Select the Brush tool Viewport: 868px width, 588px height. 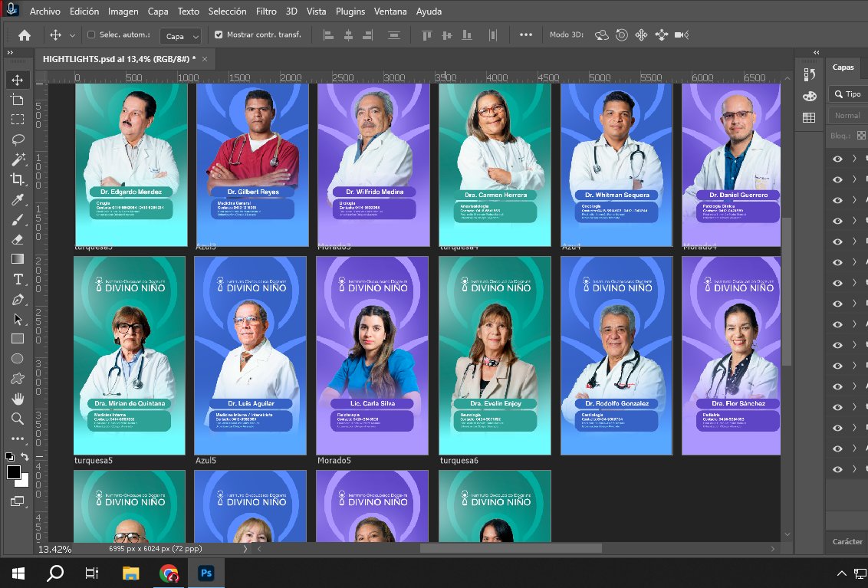[x=18, y=220]
